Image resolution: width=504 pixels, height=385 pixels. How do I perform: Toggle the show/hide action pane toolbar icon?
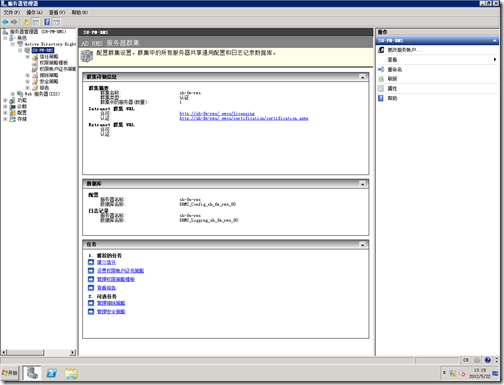coord(56,22)
